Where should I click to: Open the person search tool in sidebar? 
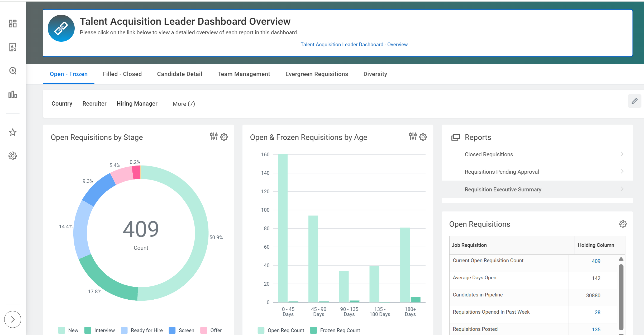tap(12, 71)
